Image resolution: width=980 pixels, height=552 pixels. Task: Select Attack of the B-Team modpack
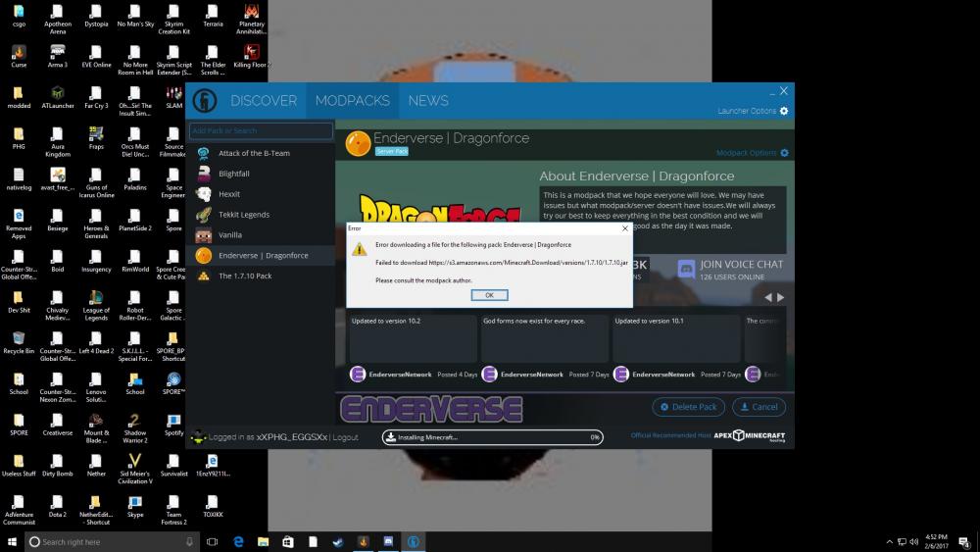coord(261,153)
